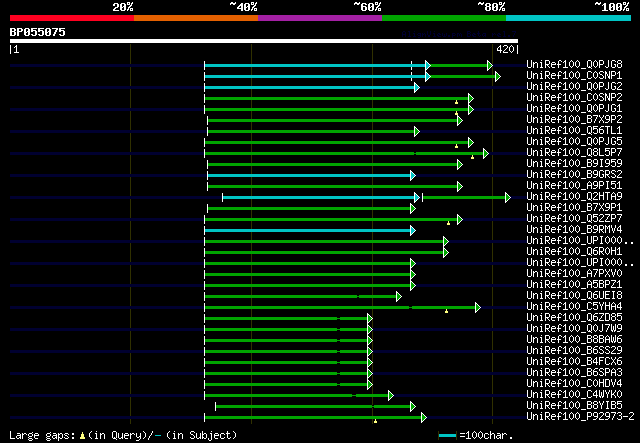Click the UniRef100_B6SS29 row label
Screen dimensions: 640x443
574,351
